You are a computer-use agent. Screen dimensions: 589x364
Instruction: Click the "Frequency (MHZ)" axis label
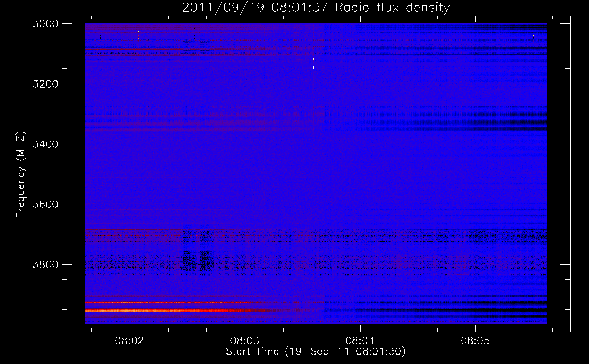click(x=21, y=174)
